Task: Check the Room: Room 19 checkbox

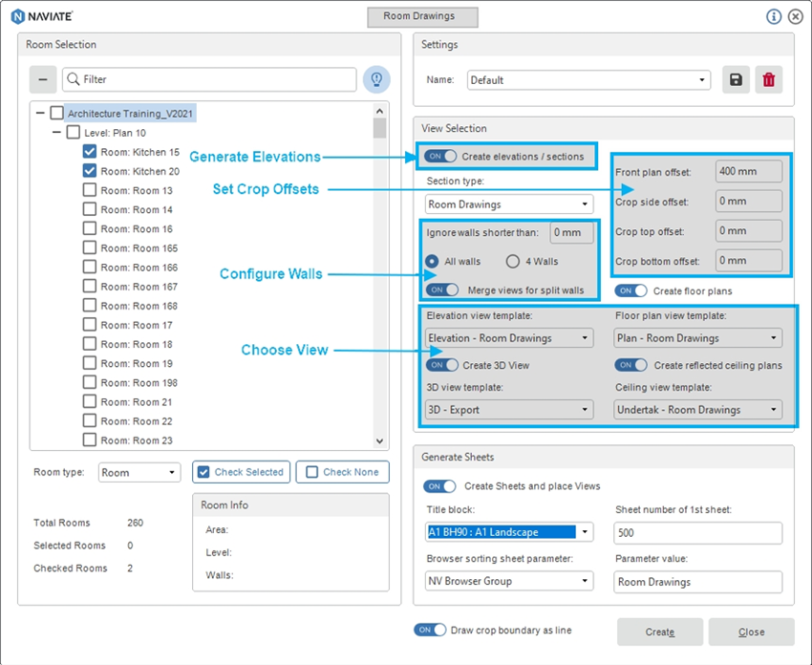Action: [90, 362]
